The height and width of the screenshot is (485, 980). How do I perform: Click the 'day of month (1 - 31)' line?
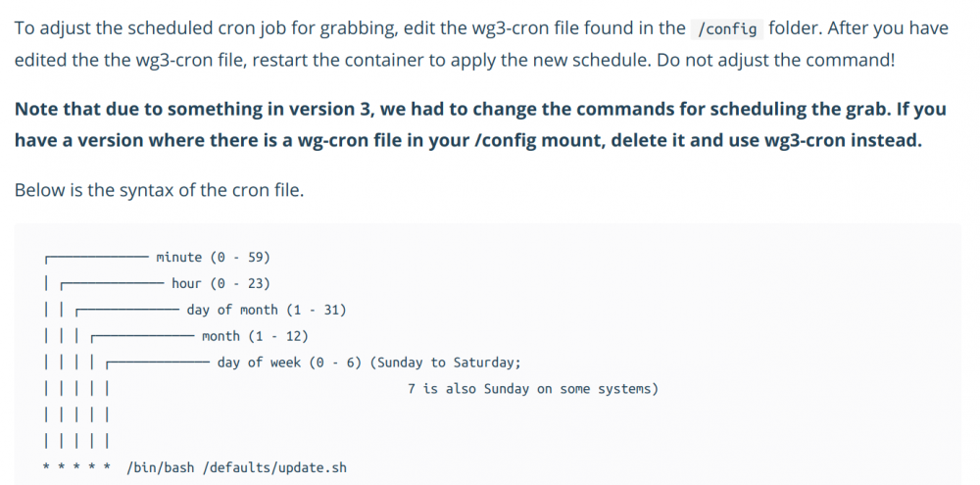point(267,310)
